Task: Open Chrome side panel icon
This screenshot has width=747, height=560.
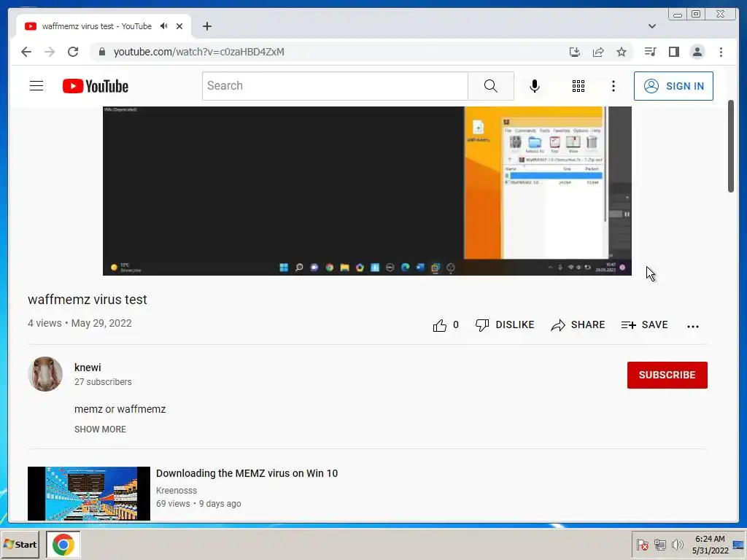Action: point(673,52)
